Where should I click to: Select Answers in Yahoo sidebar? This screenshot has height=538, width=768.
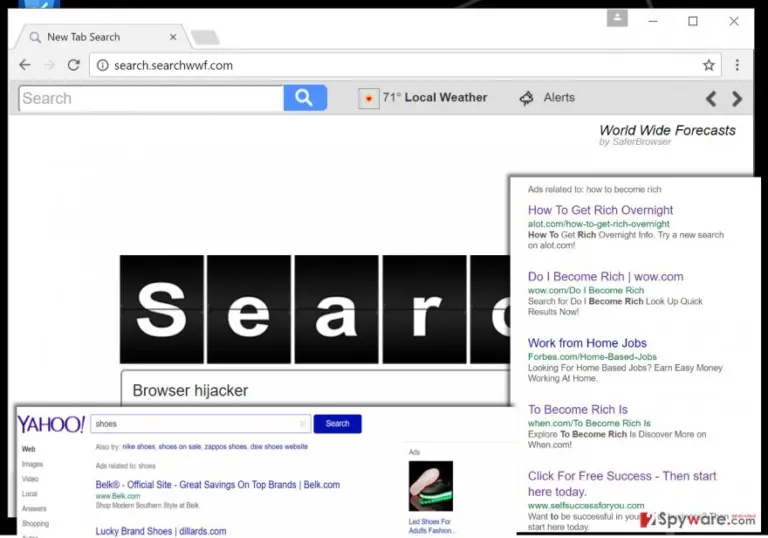coord(34,509)
